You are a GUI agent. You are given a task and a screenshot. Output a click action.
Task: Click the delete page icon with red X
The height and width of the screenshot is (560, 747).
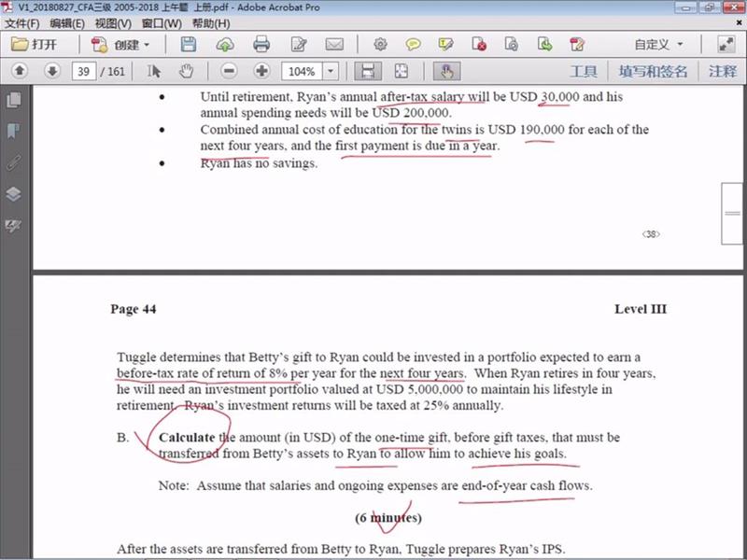[x=479, y=44]
